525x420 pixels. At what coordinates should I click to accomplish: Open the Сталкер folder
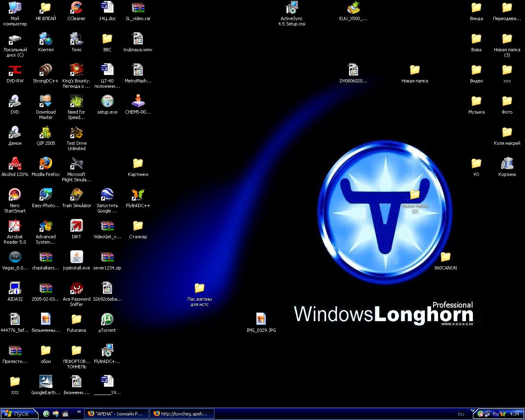(x=138, y=229)
